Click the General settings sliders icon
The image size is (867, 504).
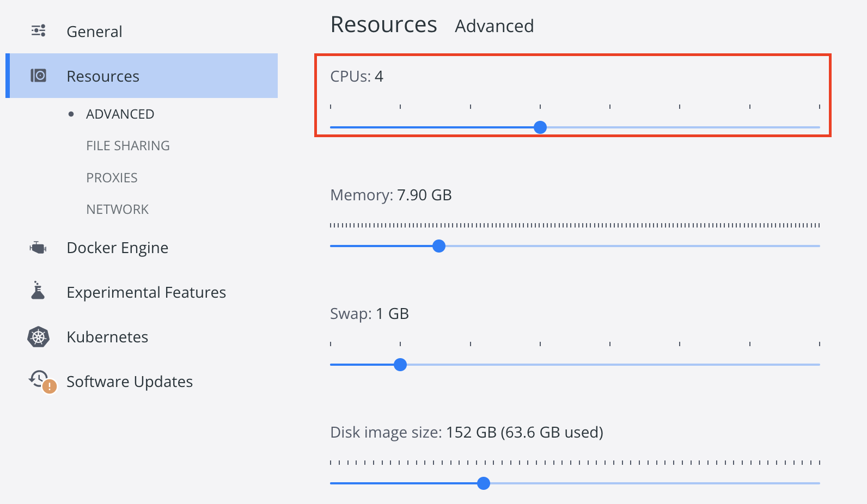pyautogui.click(x=38, y=31)
